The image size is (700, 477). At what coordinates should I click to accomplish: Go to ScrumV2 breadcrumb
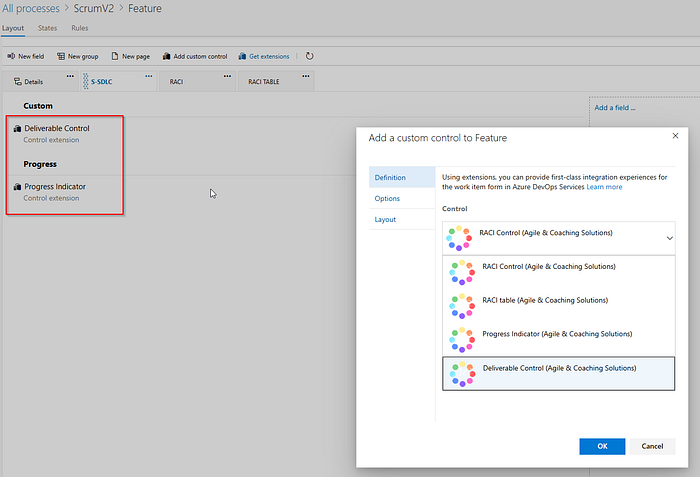(94, 8)
